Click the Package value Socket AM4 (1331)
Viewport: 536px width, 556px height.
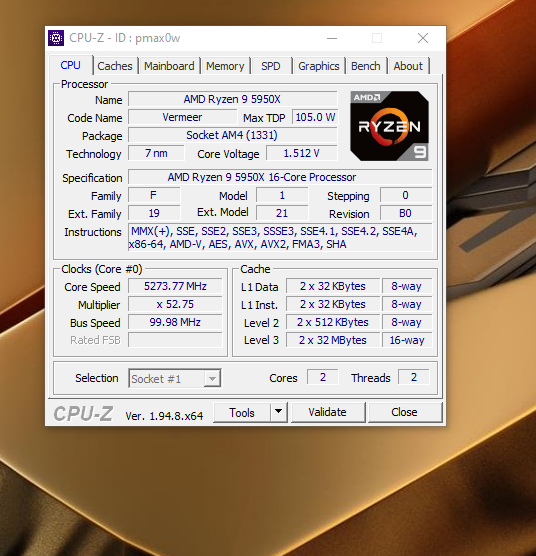(x=233, y=135)
